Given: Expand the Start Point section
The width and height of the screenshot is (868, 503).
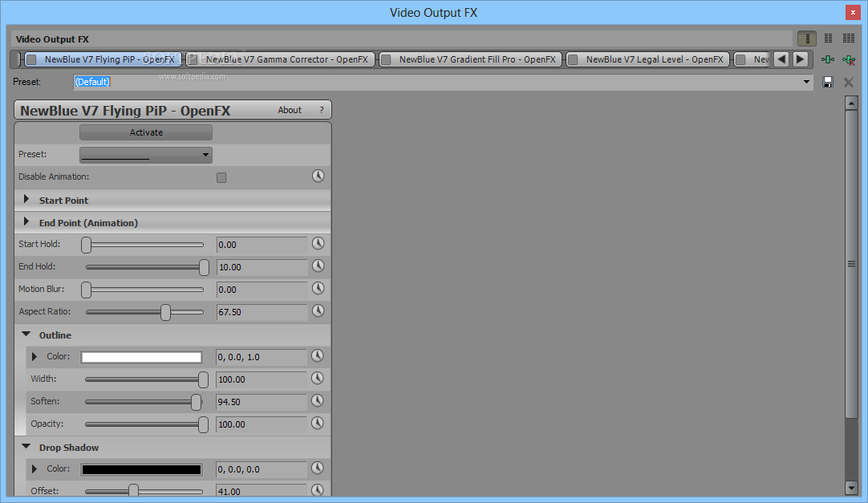Looking at the screenshot, I should pyautogui.click(x=26, y=199).
